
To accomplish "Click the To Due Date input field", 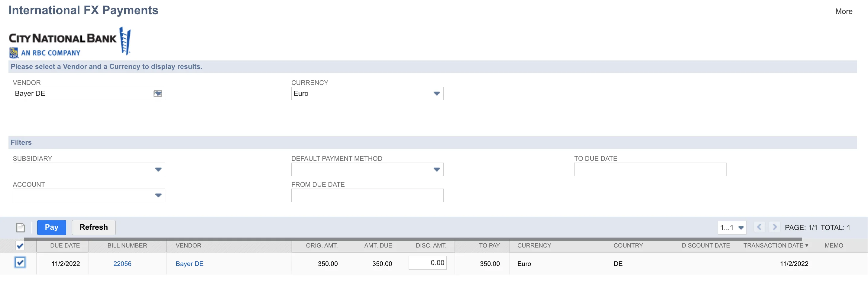I will click(x=650, y=170).
